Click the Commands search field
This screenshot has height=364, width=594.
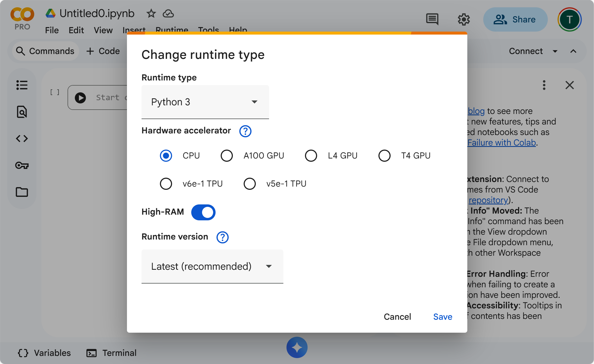tap(45, 51)
